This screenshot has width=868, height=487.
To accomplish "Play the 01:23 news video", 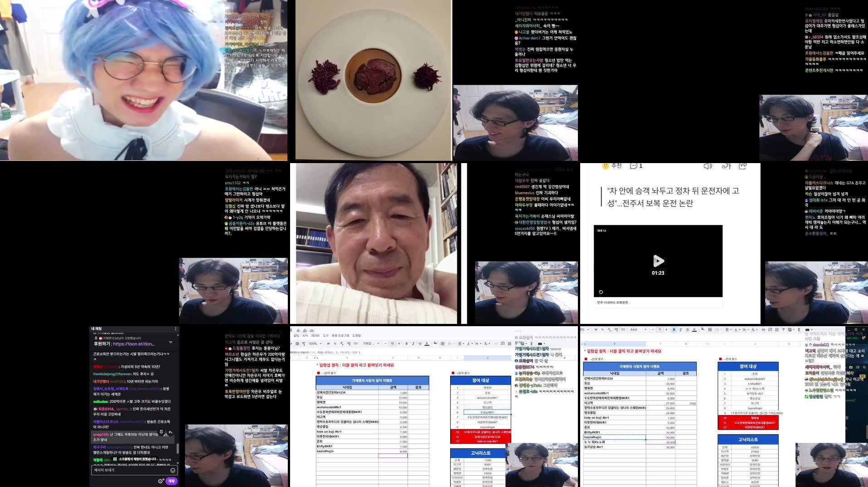I will [x=658, y=261].
